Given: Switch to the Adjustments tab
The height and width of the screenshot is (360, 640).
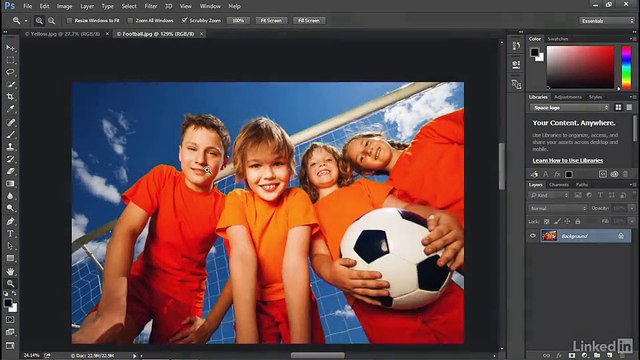Looking at the screenshot, I should pos(568,97).
